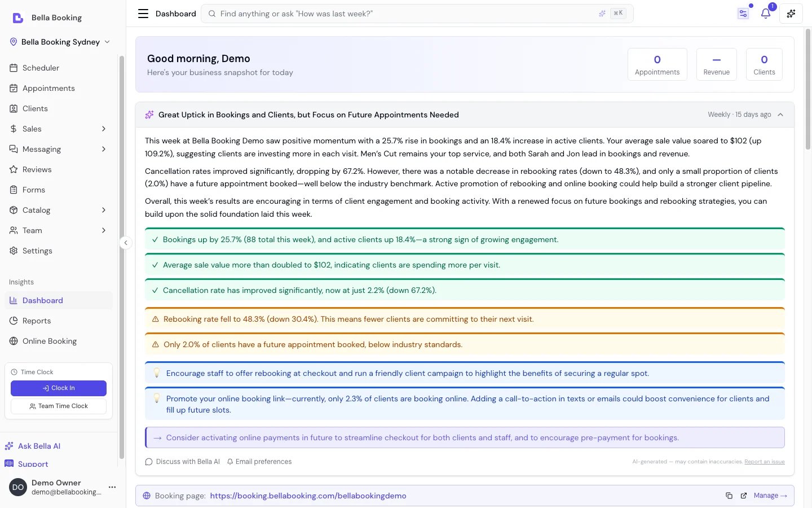This screenshot has width=812, height=508.
Task: Open Scheduler from the sidebar
Action: tap(59, 68)
